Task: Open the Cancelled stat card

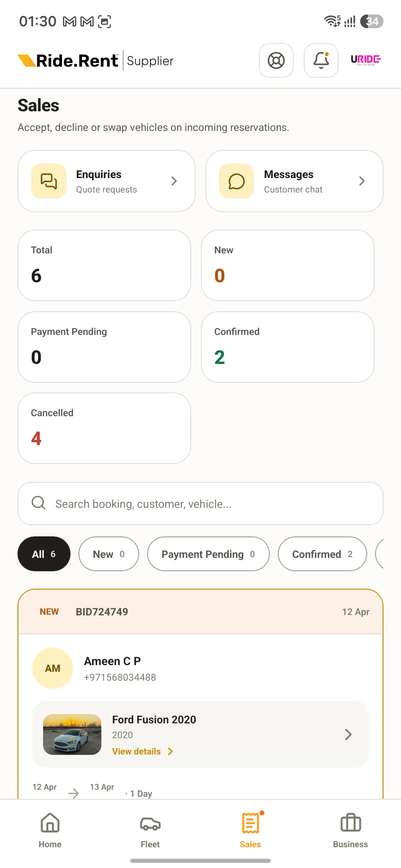Action: pyautogui.click(x=104, y=428)
